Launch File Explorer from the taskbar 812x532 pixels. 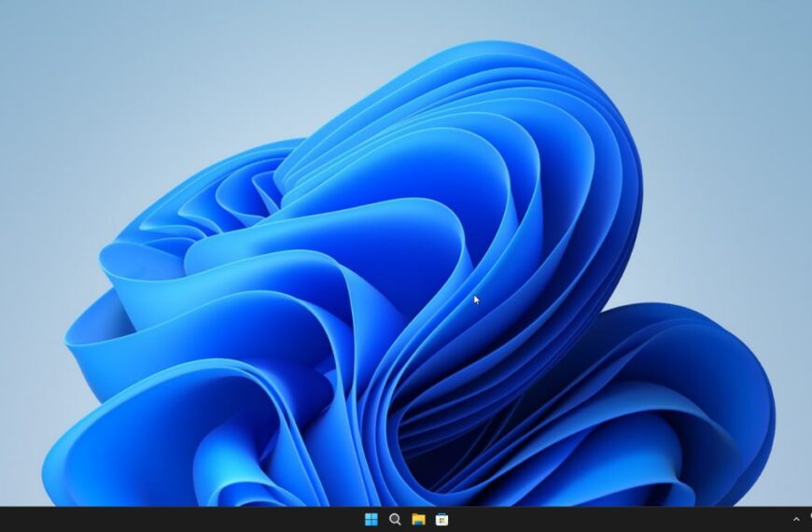419,519
